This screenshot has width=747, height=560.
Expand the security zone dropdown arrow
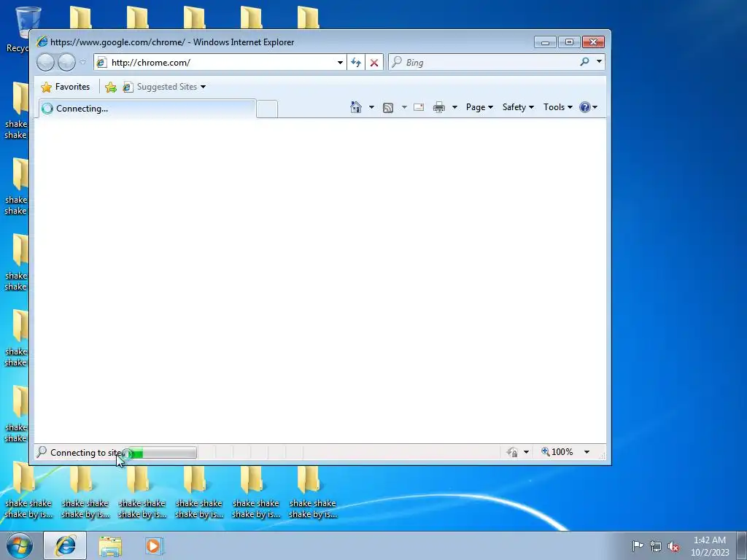coord(527,452)
